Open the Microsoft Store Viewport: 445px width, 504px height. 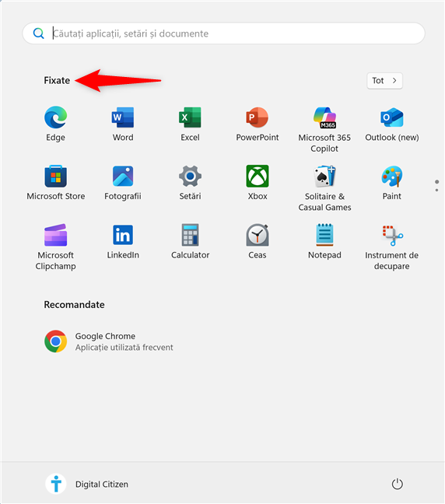tap(56, 183)
